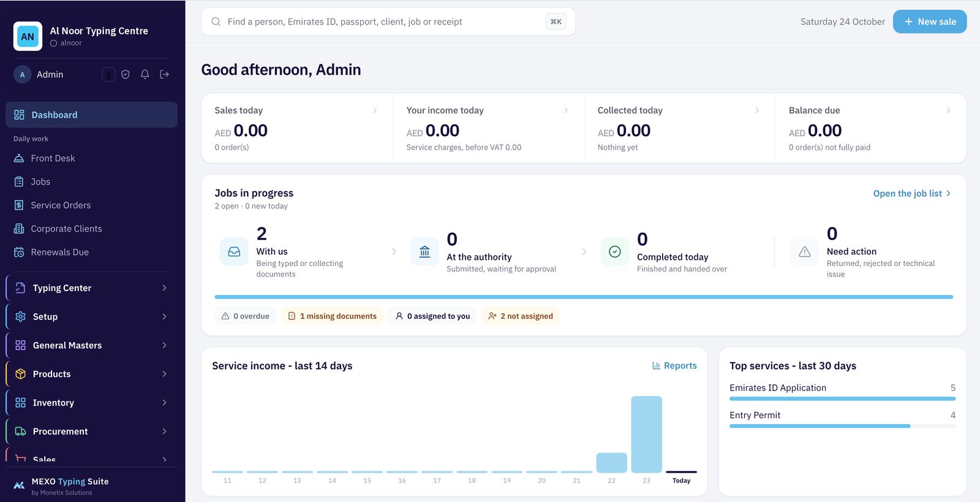Expand the Typing Center section
The width and height of the screenshot is (980, 502).
pyautogui.click(x=91, y=288)
